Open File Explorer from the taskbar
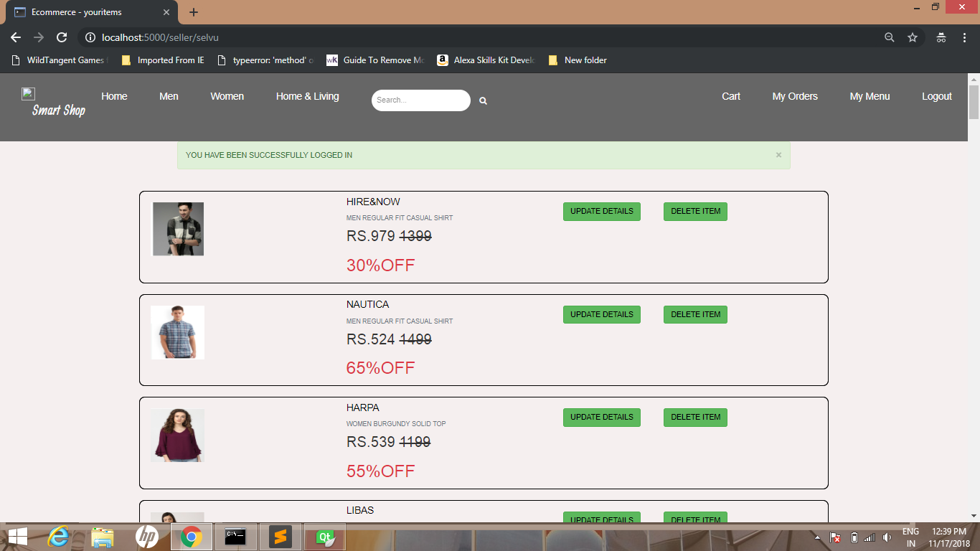The width and height of the screenshot is (980, 551). tap(103, 537)
